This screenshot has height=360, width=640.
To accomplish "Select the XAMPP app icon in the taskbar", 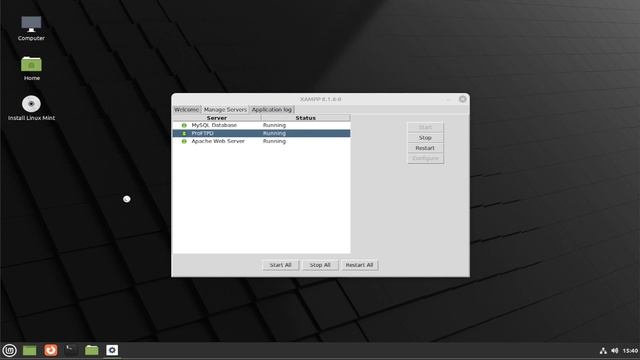I will (x=112, y=350).
